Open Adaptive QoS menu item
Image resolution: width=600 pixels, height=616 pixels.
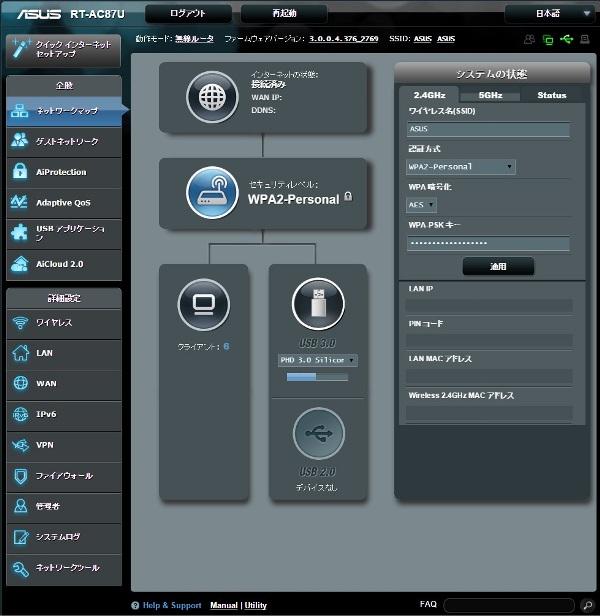pos(64,203)
